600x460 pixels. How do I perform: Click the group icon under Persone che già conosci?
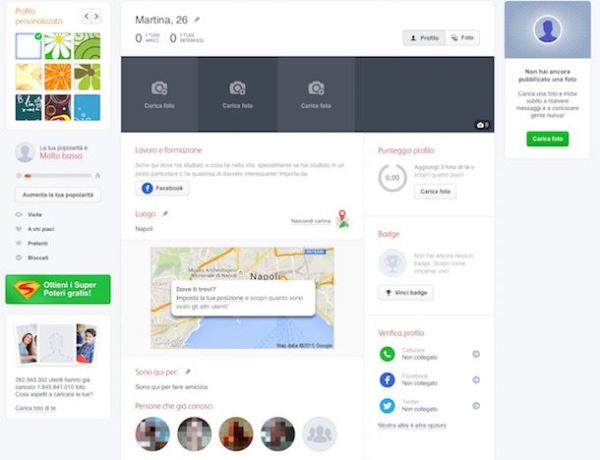tap(319, 434)
